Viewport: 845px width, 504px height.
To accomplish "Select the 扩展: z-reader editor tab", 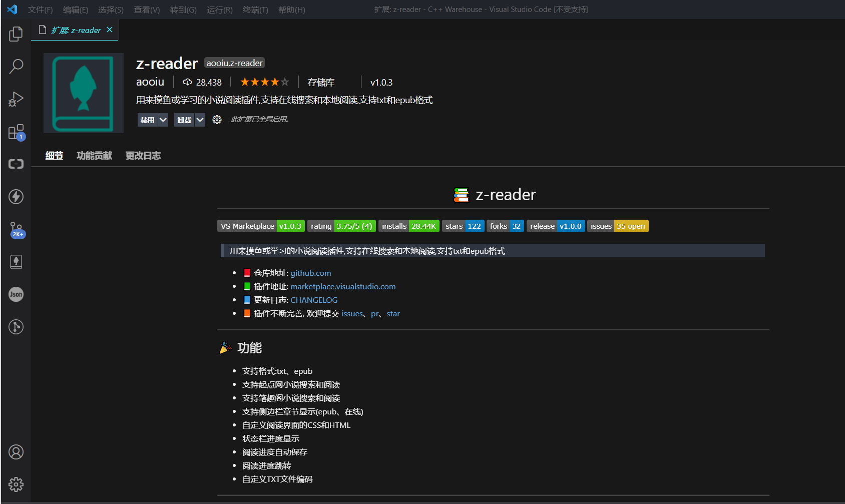I will click(75, 30).
